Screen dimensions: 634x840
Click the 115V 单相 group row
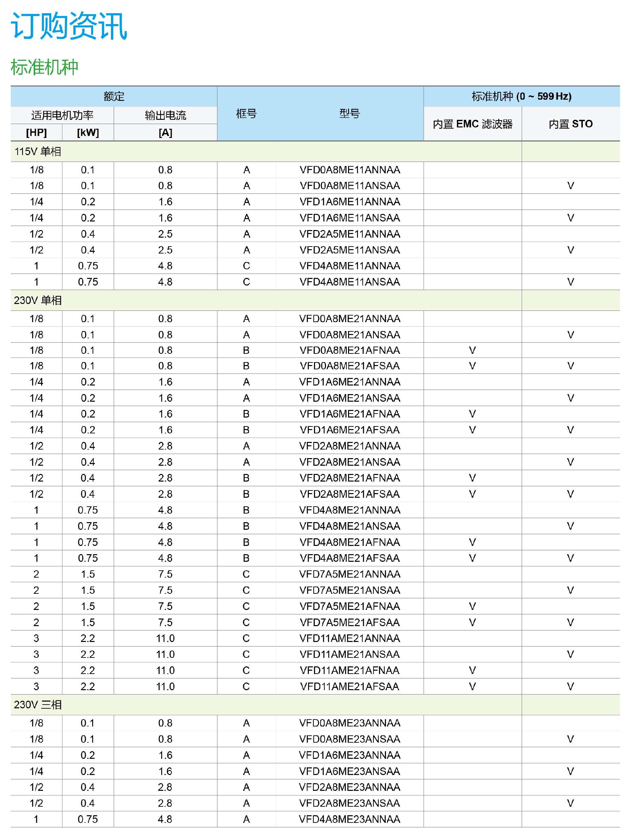(x=38, y=151)
